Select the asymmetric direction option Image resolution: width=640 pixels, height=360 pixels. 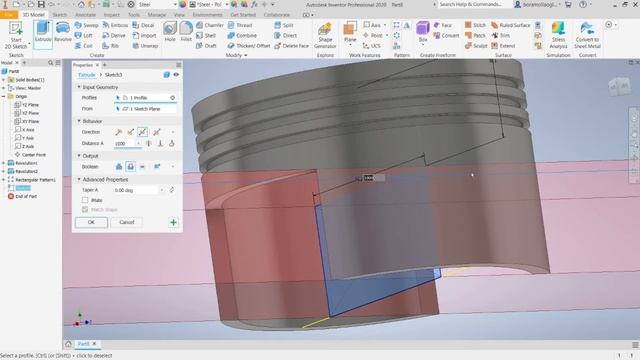point(157,132)
